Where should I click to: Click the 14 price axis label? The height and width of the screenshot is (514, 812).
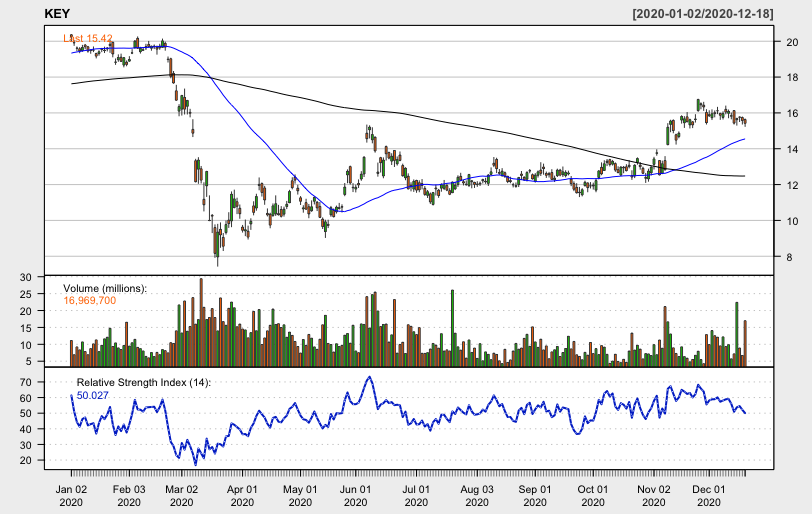pyautogui.click(x=792, y=150)
